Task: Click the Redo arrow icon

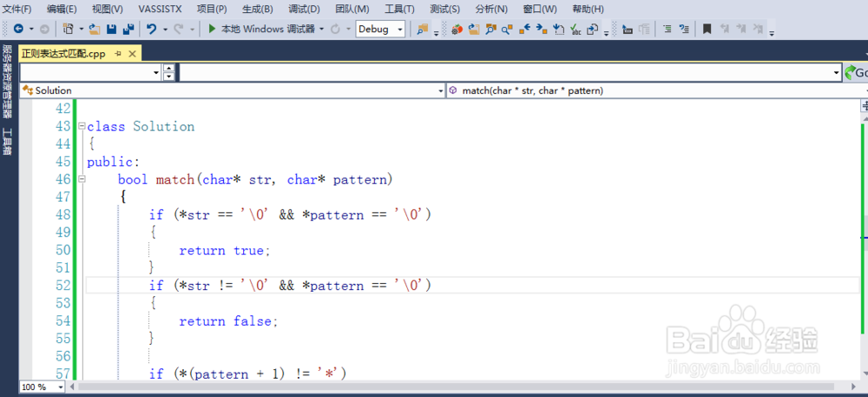Action: [178, 29]
